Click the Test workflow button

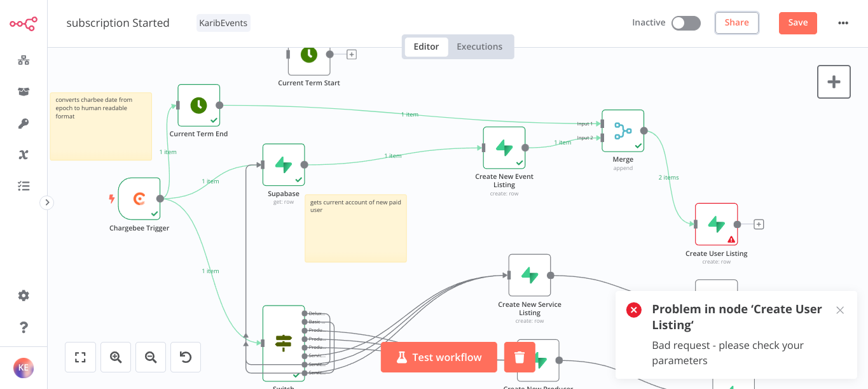439,357
